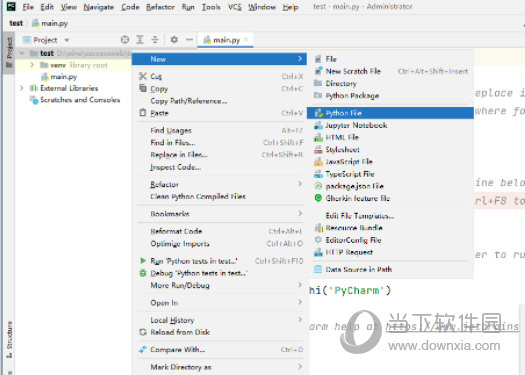
Task: Click the green Run triangle icon
Action: point(143,260)
